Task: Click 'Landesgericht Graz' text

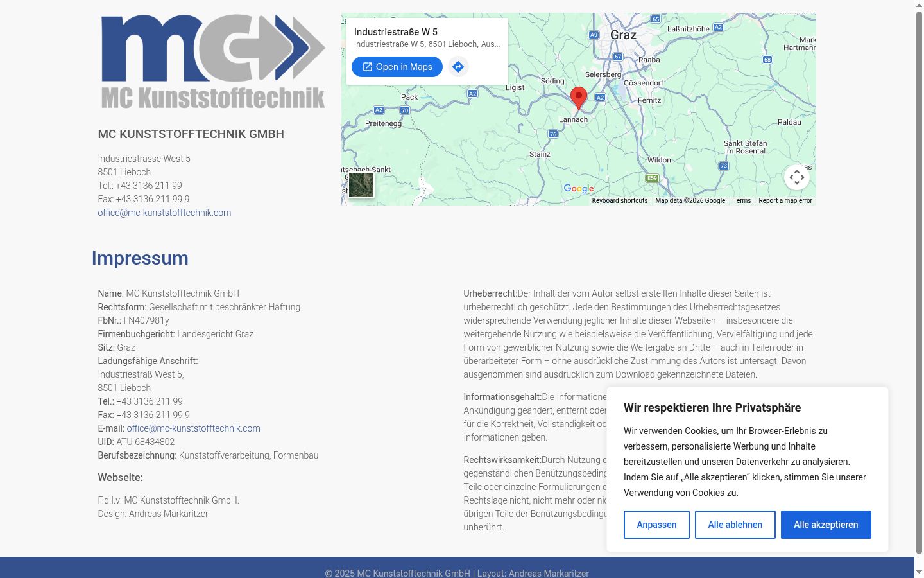Action: point(216,334)
